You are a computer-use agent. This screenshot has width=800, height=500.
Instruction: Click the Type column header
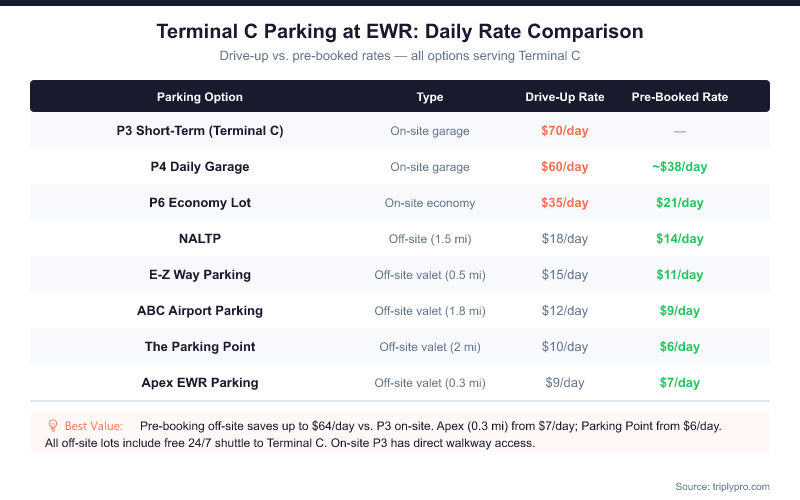430,97
